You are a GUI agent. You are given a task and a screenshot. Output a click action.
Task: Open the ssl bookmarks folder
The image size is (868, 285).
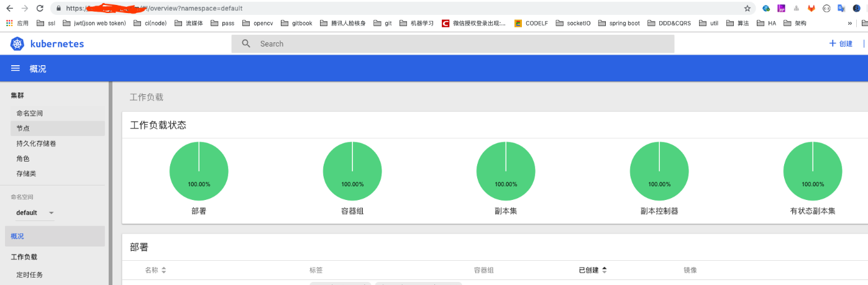(46, 23)
